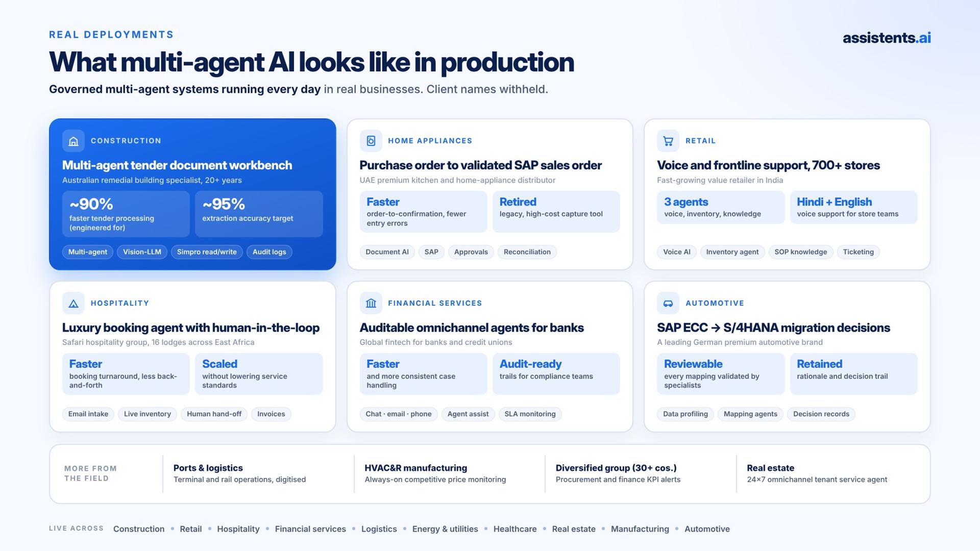Click the SAP ECC → S/4HANA migration title
The height and width of the screenshot is (551, 980).
(773, 328)
